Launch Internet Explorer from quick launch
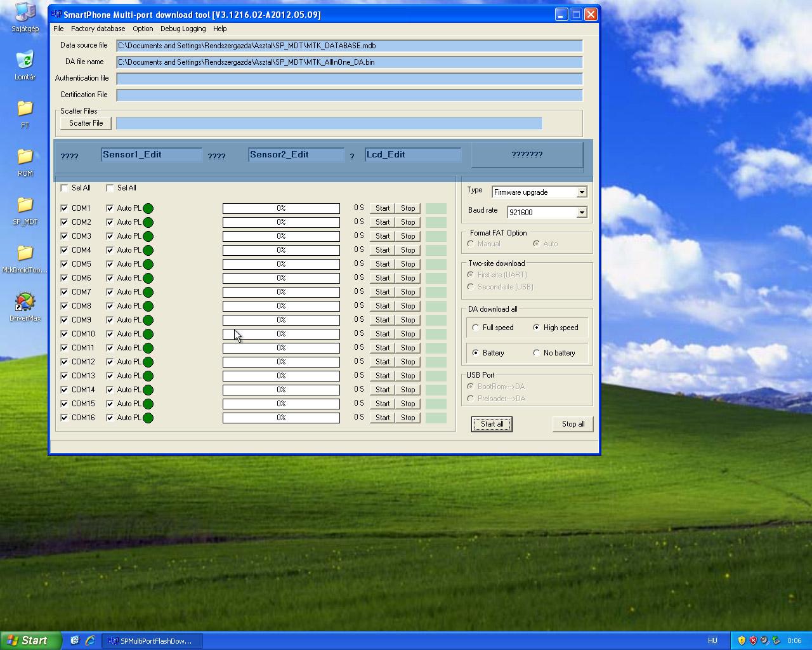Viewport: 812px width, 650px height. pos(90,640)
